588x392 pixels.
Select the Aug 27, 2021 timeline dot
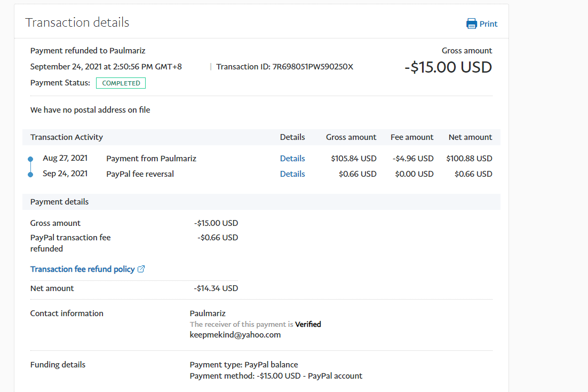(x=30, y=159)
